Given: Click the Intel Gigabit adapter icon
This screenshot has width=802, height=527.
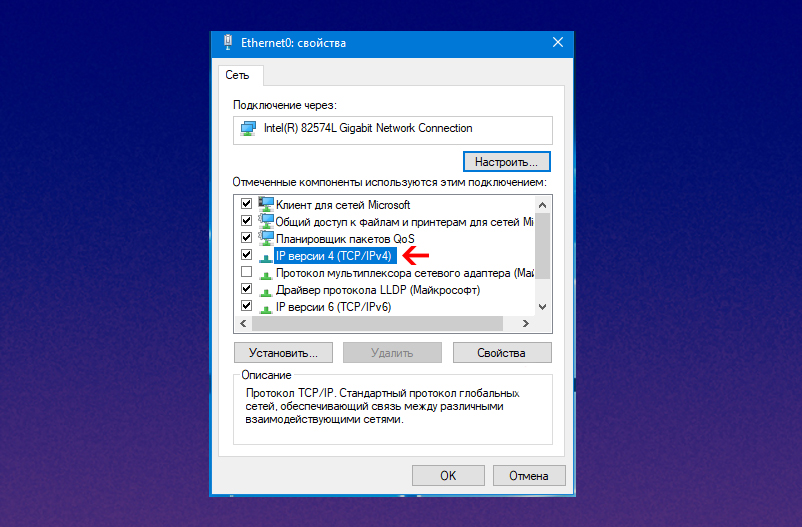Looking at the screenshot, I should [x=248, y=128].
